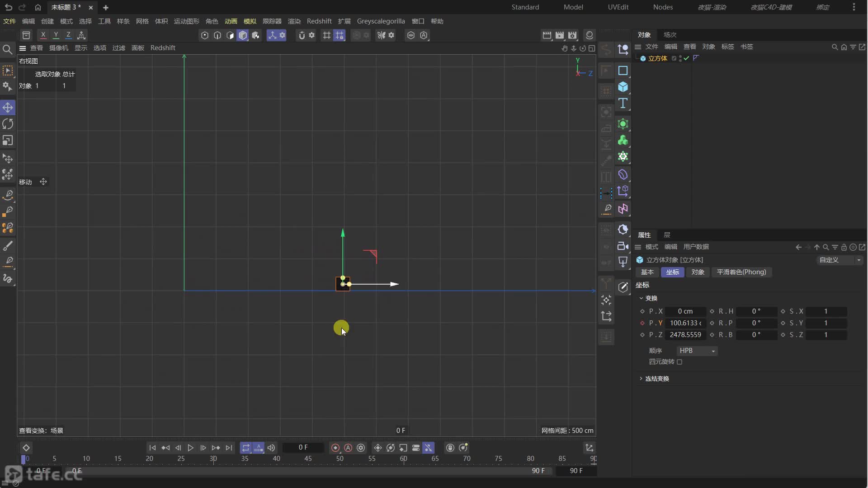Click record active objects button
This screenshot has height=488, width=868.
tap(335, 448)
